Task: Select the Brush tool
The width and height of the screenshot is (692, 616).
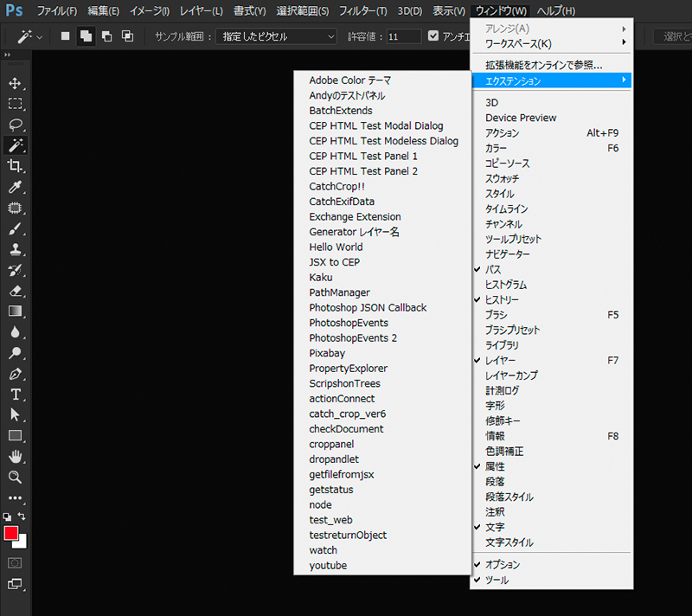Action: point(15,228)
